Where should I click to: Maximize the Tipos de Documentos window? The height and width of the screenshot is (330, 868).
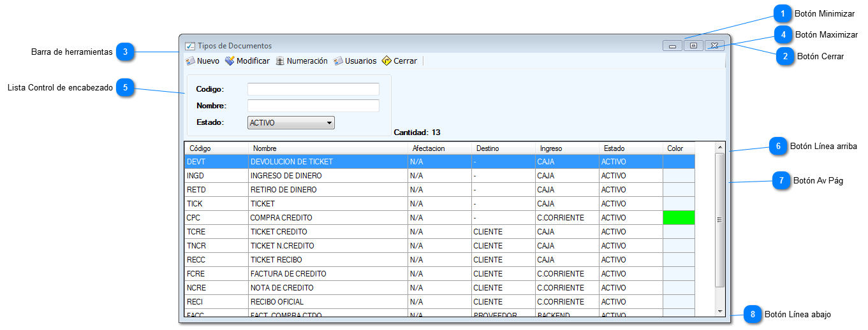[693, 46]
